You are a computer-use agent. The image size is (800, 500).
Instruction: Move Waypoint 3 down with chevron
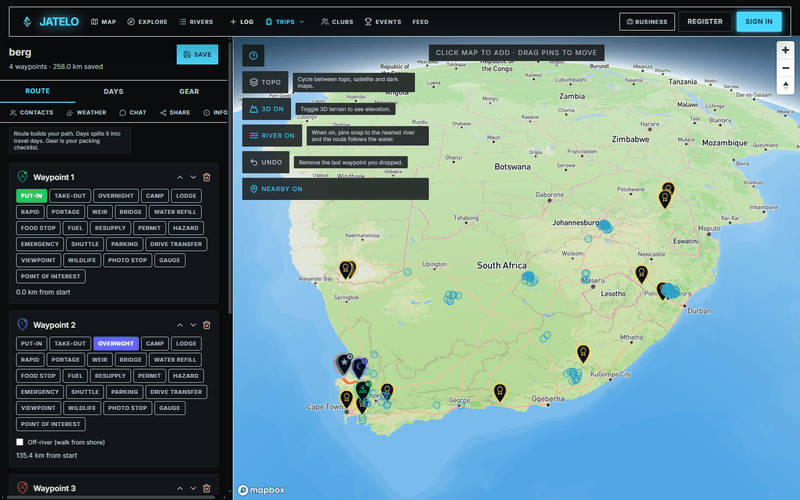click(193, 488)
